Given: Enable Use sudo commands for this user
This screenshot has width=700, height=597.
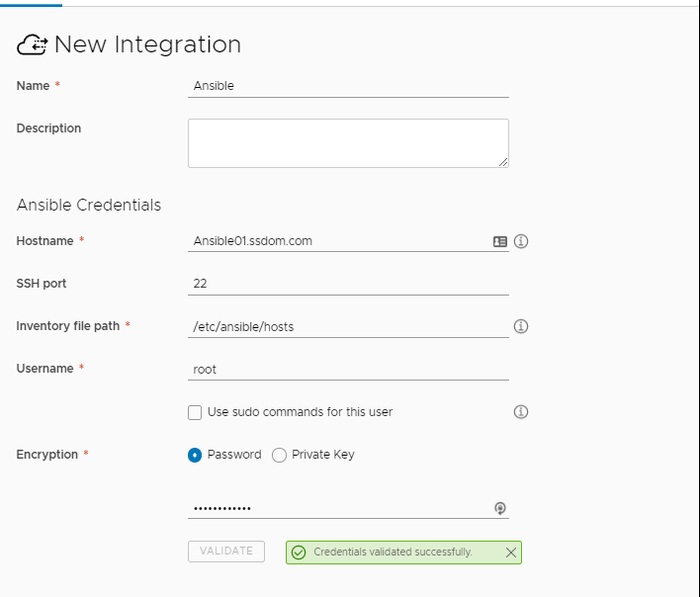Looking at the screenshot, I should 195,412.
